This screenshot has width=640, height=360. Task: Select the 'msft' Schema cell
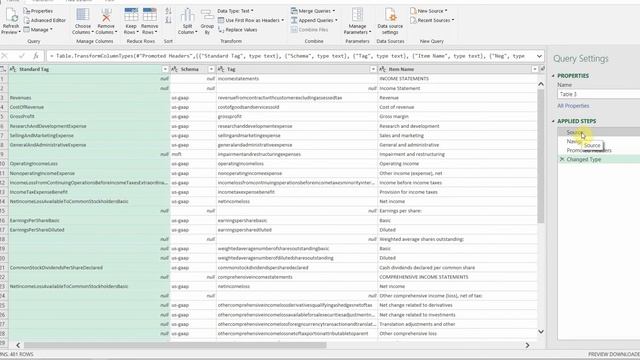[193, 154]
